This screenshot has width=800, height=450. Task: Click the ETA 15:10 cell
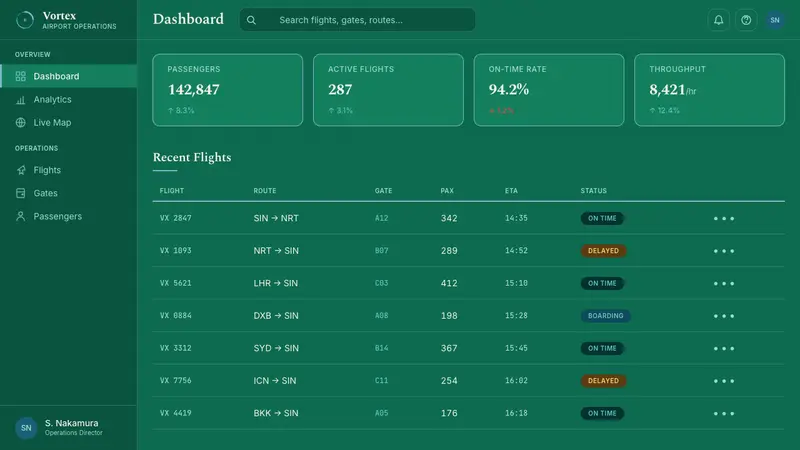[516, 283]
